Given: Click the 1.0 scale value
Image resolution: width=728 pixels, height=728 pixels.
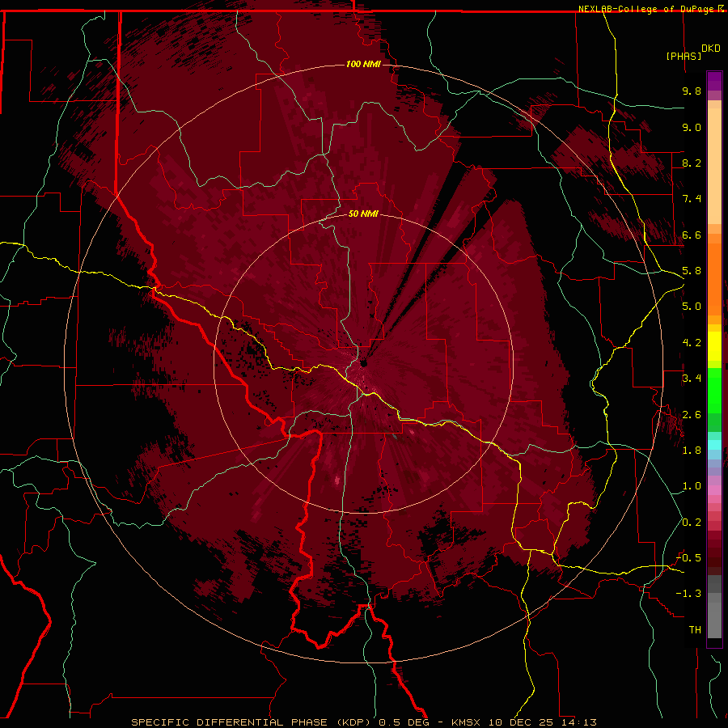Looking at the screenshot, I should coord(692,486).
